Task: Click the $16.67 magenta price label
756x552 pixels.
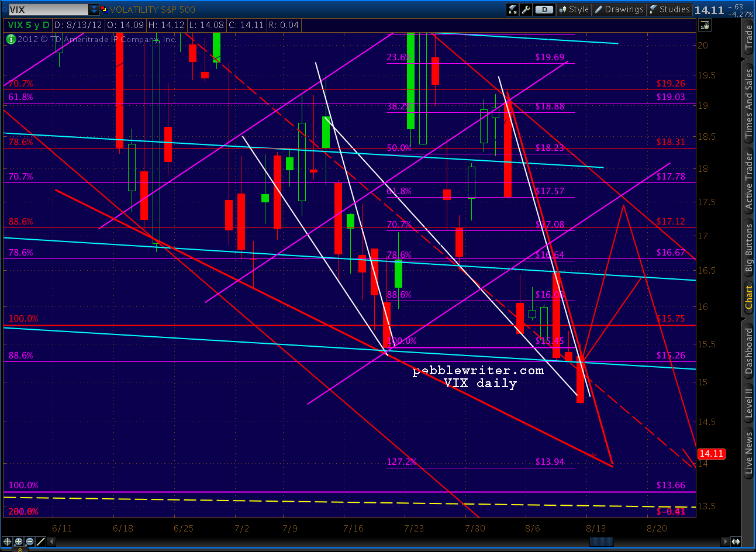Action: 671,253
